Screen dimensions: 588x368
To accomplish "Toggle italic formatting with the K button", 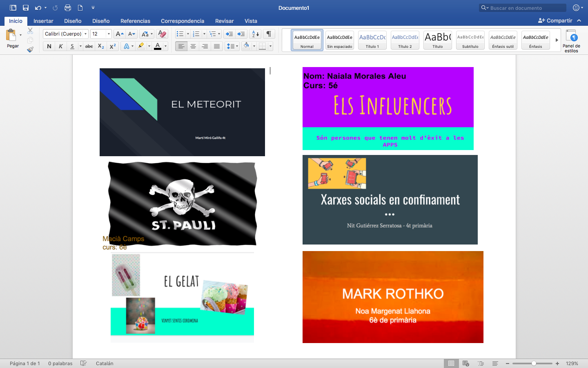I will pos(60,46).
